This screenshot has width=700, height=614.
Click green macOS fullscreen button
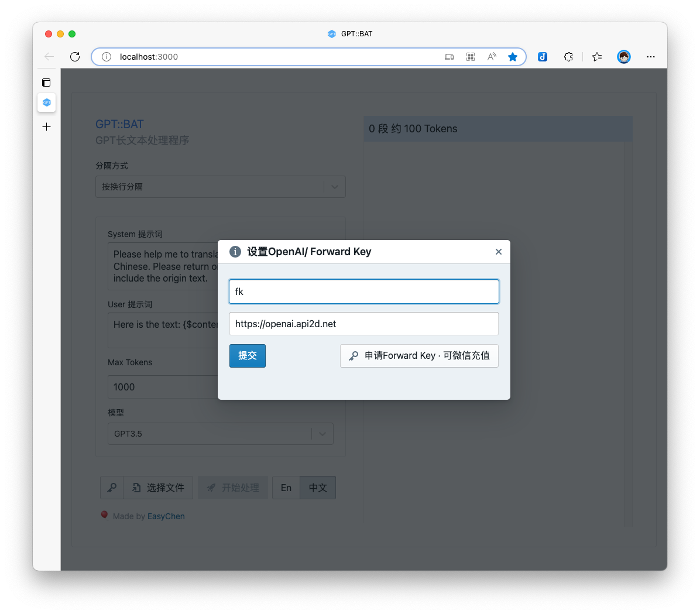[72, 34]
